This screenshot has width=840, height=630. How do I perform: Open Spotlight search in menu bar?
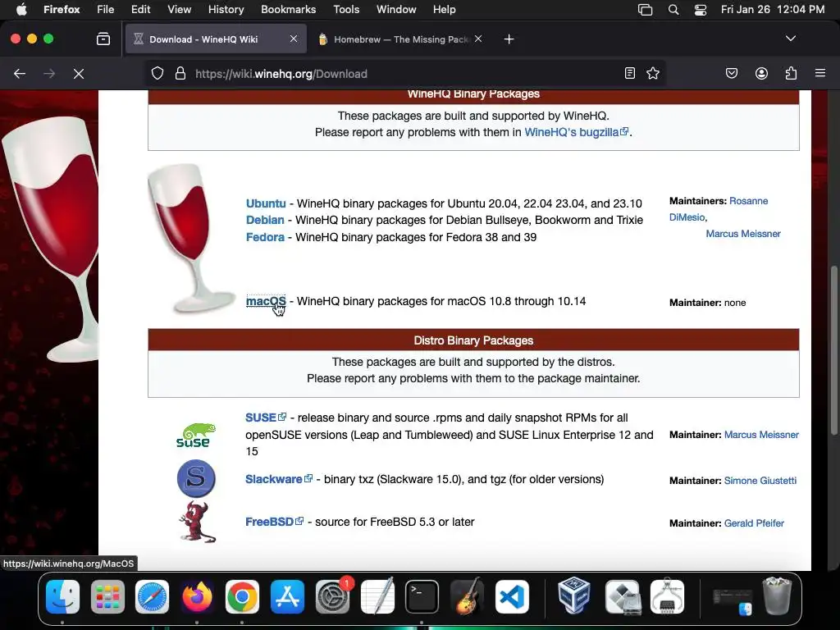coord(673,9)
